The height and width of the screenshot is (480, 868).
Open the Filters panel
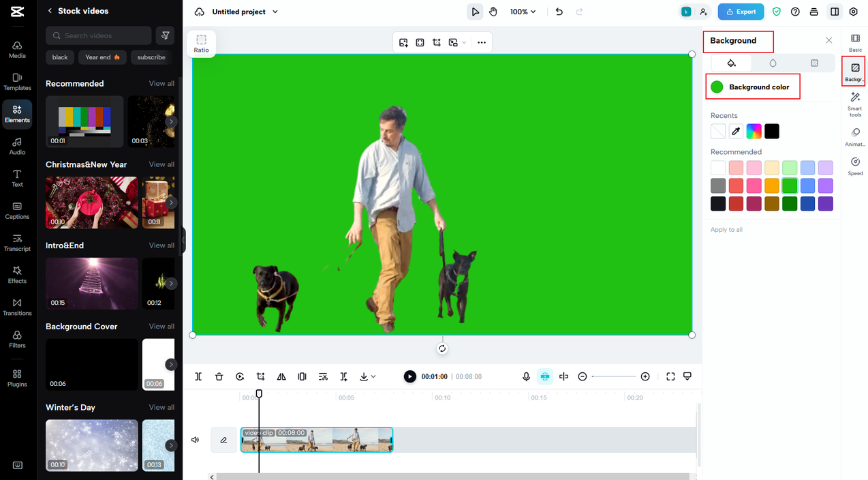click(17, 339)
